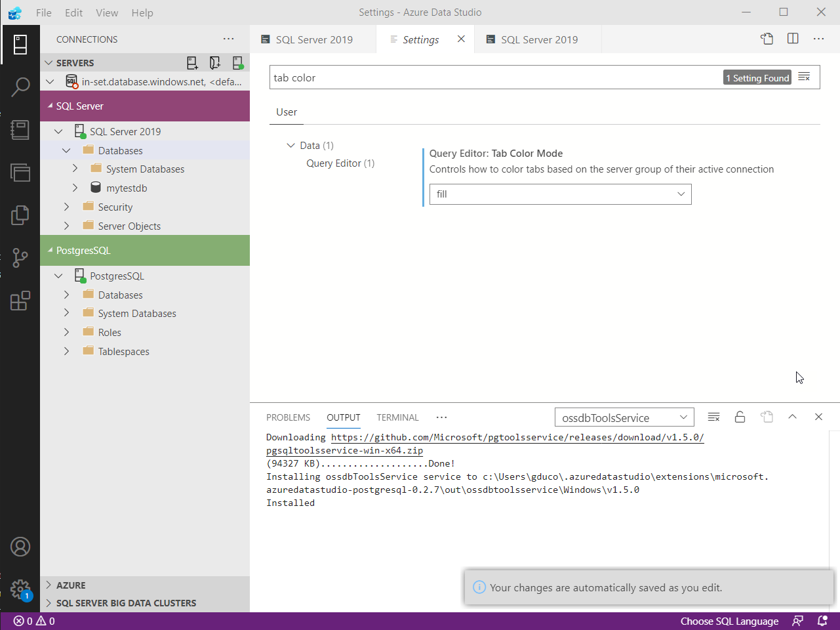840x630 pixels.
Task: Open notifications bell in the status bar
Action: (x=822, y=621)
